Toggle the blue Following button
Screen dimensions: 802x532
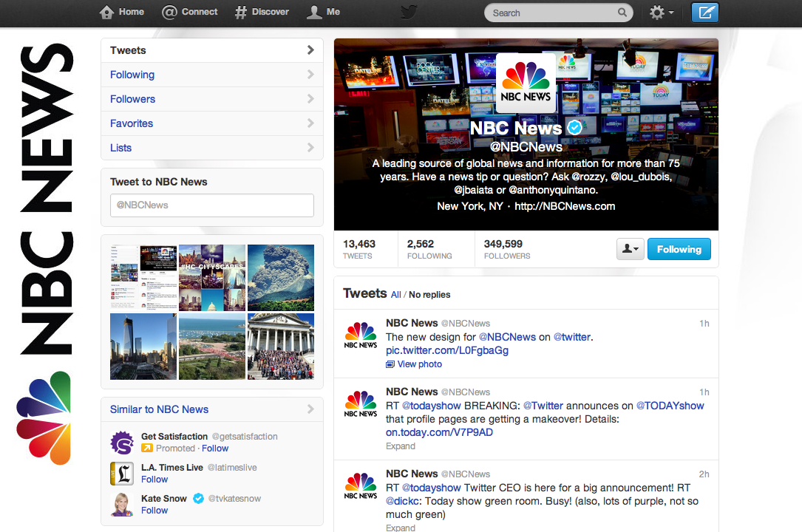679,250
